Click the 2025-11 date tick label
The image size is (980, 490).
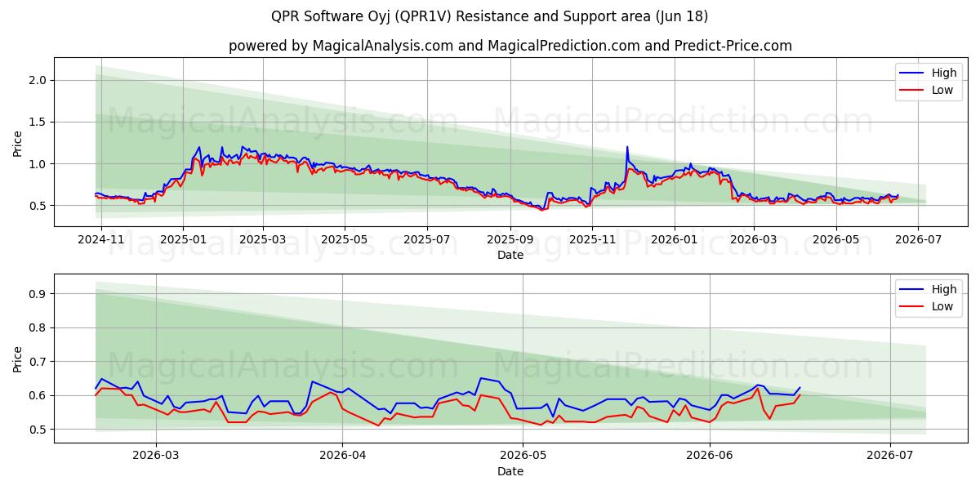pos(592,240)
